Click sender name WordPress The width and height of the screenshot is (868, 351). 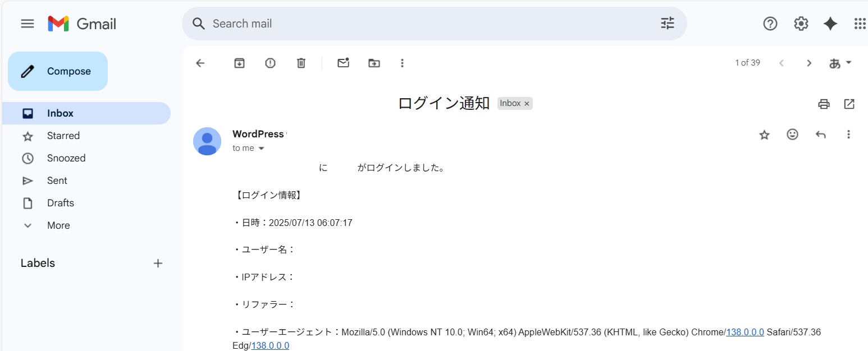258,134
